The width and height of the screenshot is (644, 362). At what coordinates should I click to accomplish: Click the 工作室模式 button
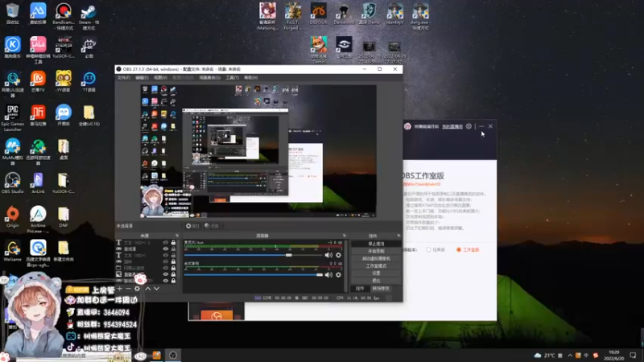point(376,266)
